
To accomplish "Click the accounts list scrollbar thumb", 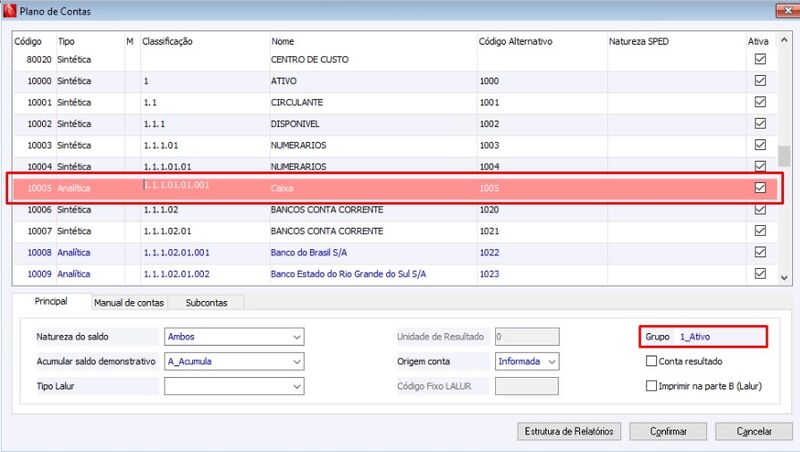I will click(x=784, y=156).
